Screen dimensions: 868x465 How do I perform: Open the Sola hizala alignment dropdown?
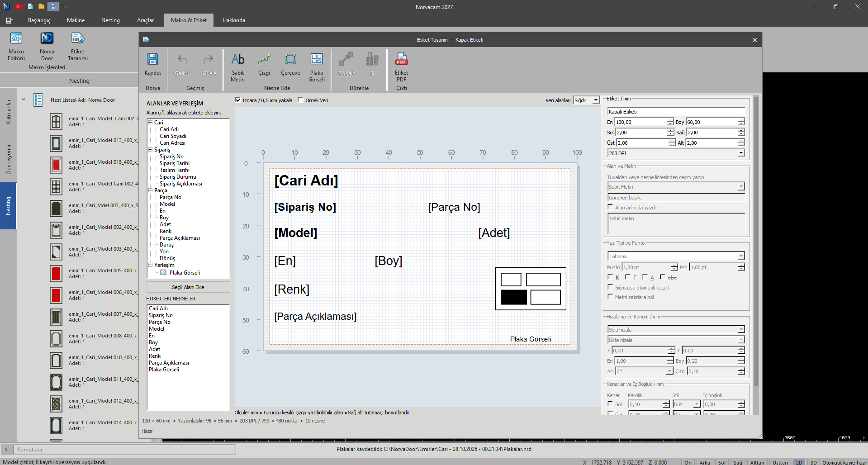click(x=676, y=330)
